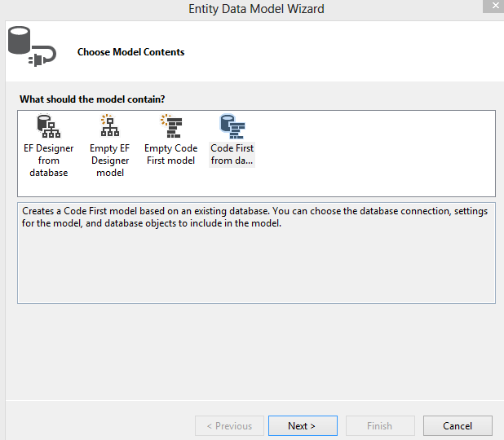
Task: Click the 'Empty EF Designer model' label
Action: (x=110, y=161)
